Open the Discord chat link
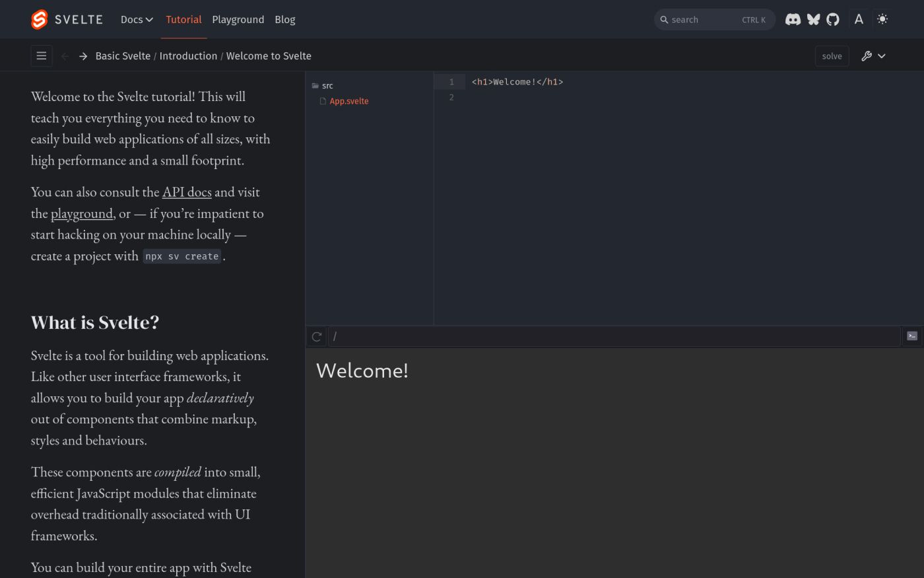This screenshot has height=578, width=924. point(793,20)
